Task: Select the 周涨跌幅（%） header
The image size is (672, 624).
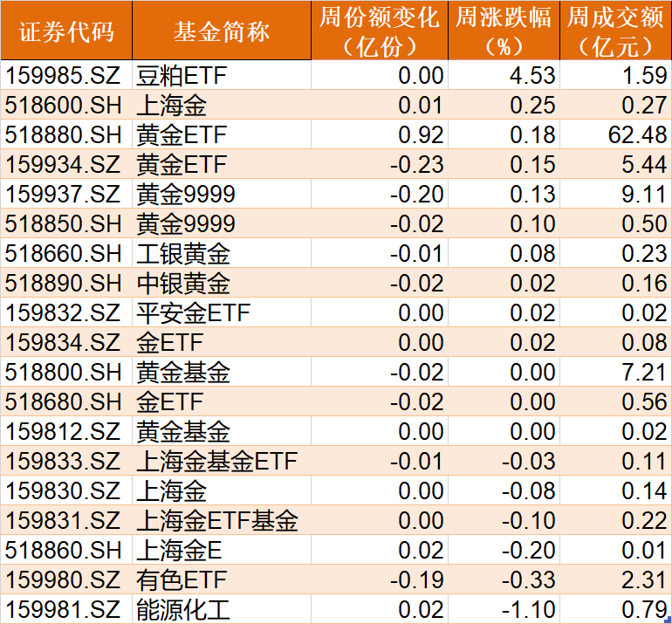Action: [504, 31]
